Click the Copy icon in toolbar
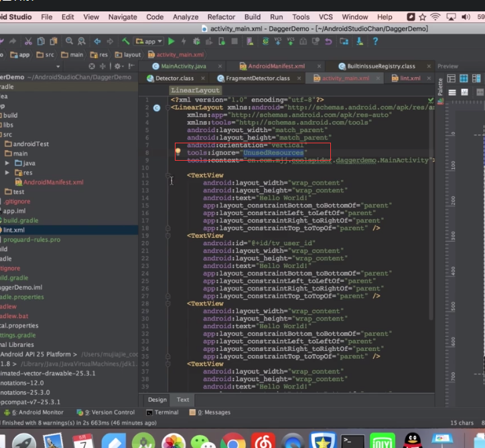This screenshot has height=448, width=485. point(41,41)
